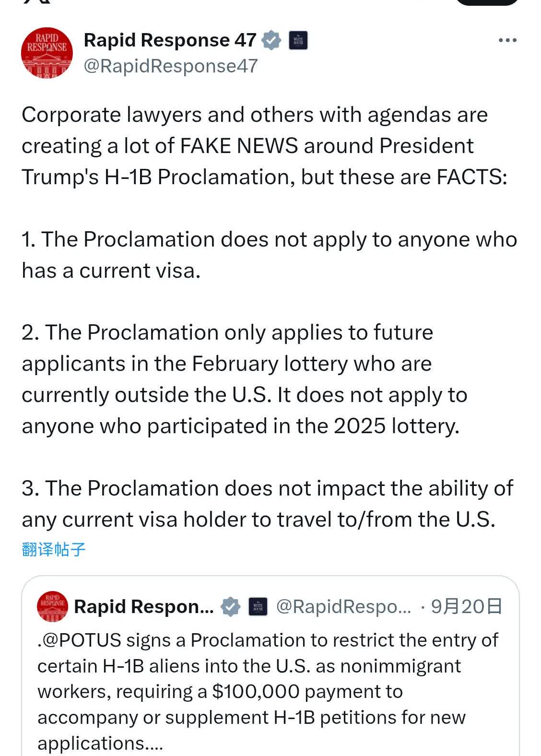Open the quoted post's truncated @RapidRespo... handle
Image resolution: width=541 pixels, height=756 pixels.
[x=344, y=606]
